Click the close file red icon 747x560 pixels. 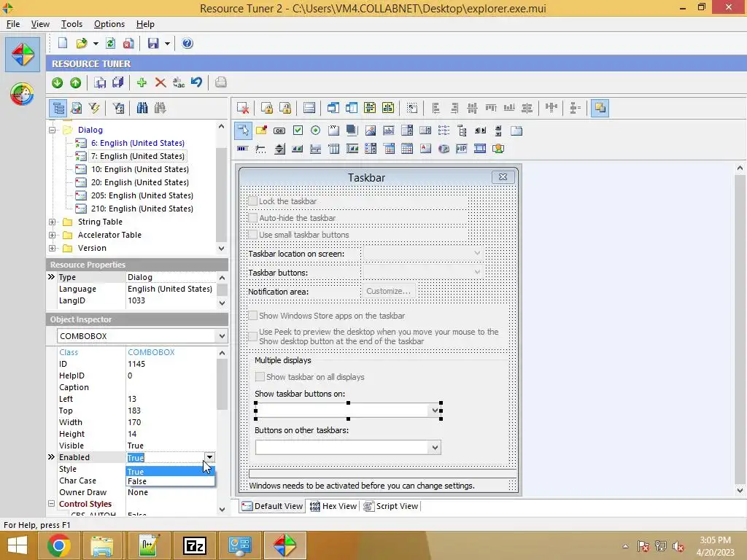128,43
